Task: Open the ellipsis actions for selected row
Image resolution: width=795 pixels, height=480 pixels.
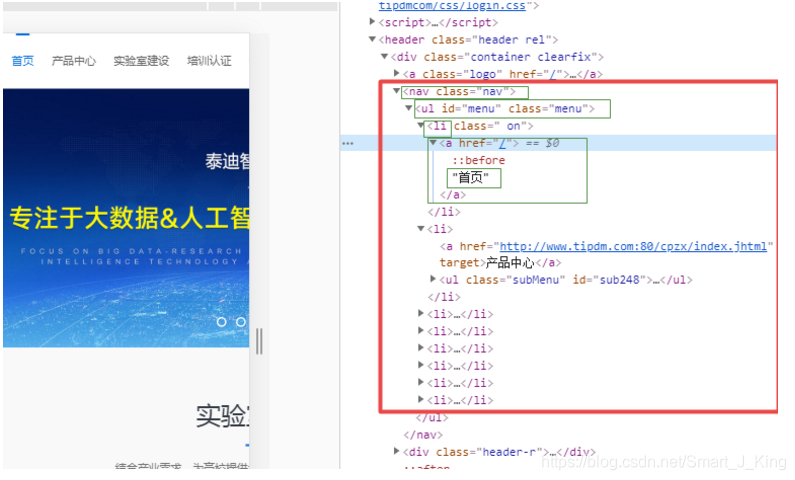Action: (x=348, y=143)
